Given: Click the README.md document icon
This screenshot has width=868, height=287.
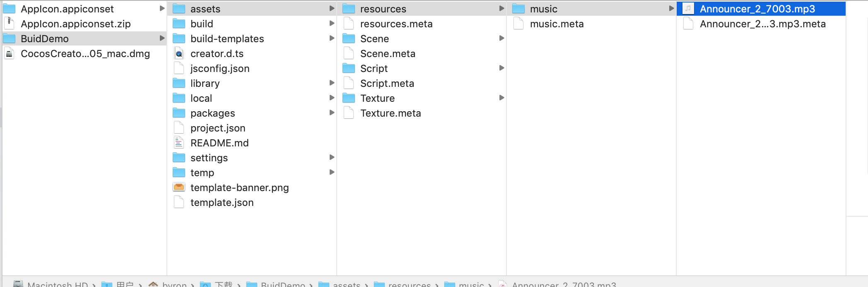Looking at the screenshot, I should coord(179,143).
